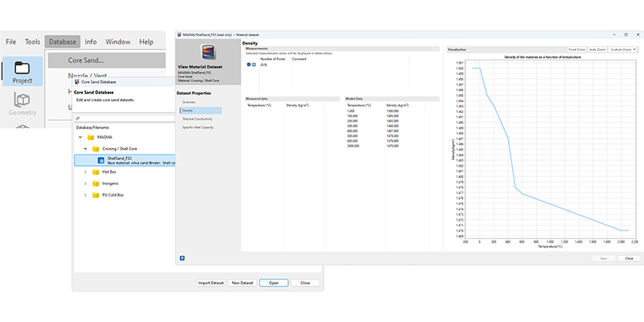Click the PU Cold Box folder icon
Screen dimensions: 644x322
(96, 195)
